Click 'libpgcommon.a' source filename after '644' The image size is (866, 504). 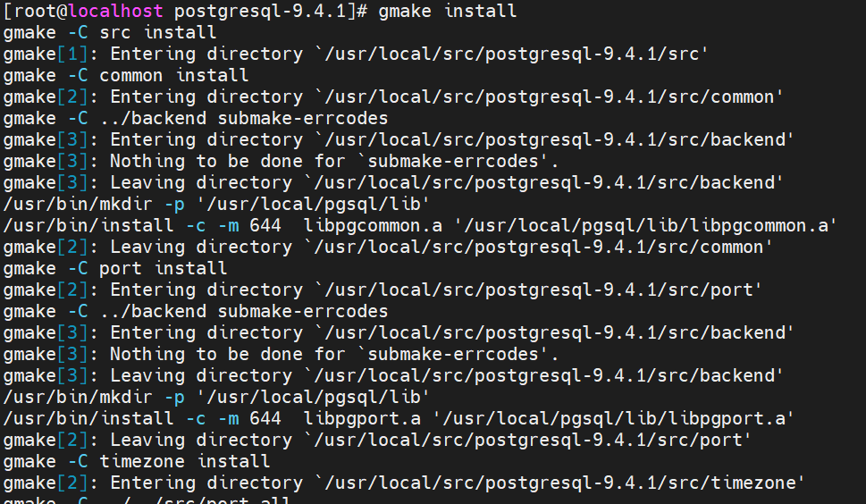pyautogui.click(x=373, y=226)
